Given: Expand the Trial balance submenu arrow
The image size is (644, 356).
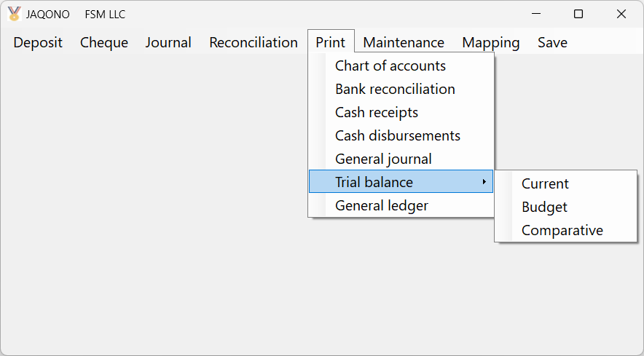Looking at the screenshot, I should [x=484, y=181].
